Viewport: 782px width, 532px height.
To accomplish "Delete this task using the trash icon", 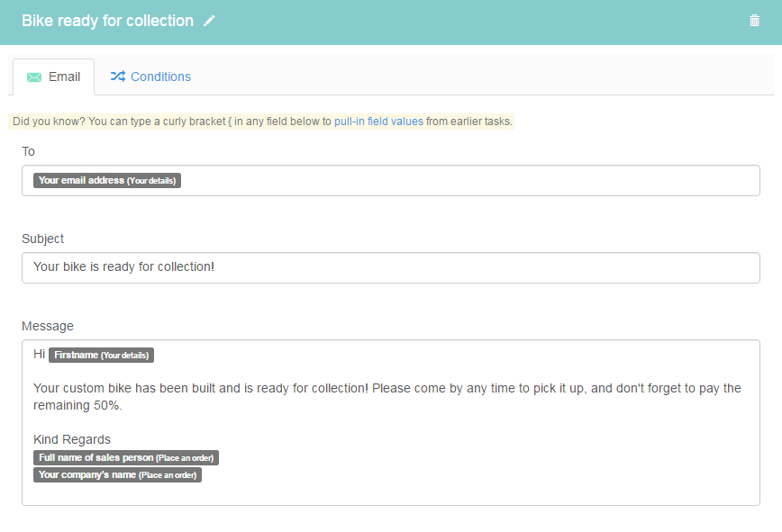I will tap(754, 21).
